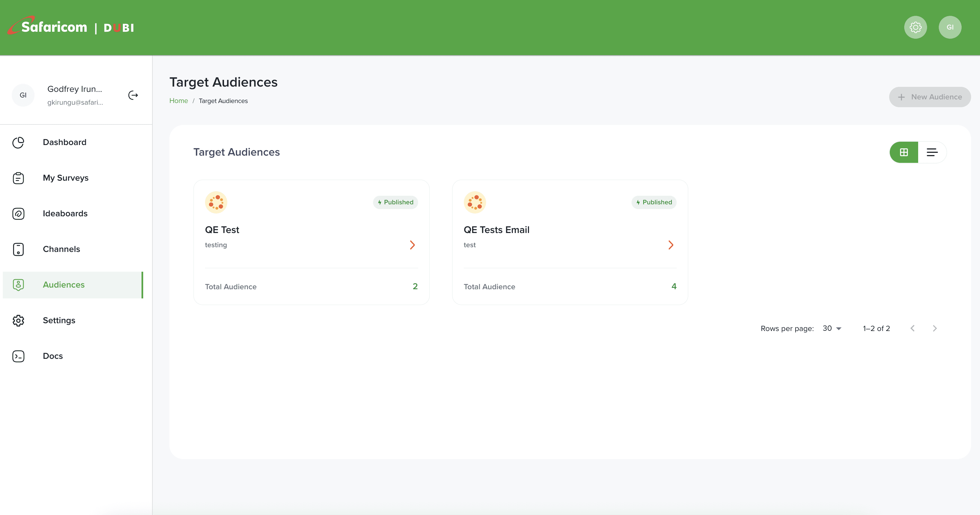Click the Docs terminal icon
980x515 pixels.
18,356
